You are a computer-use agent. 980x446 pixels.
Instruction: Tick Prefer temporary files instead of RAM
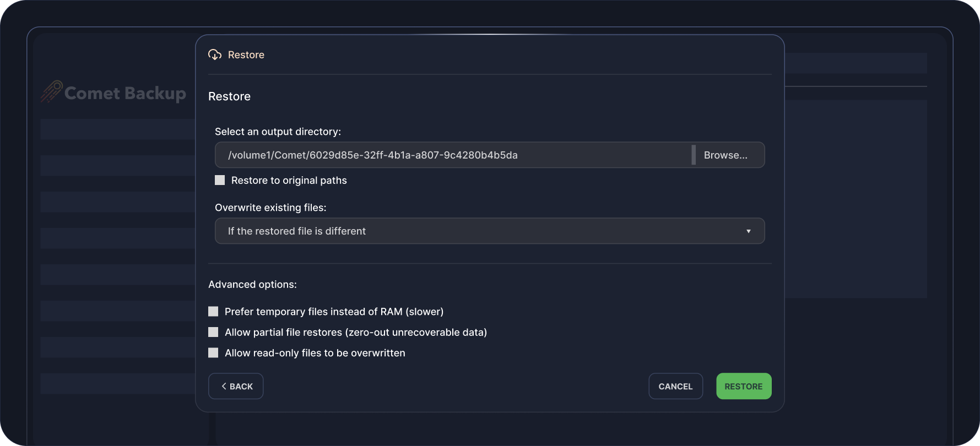(213, 312)
